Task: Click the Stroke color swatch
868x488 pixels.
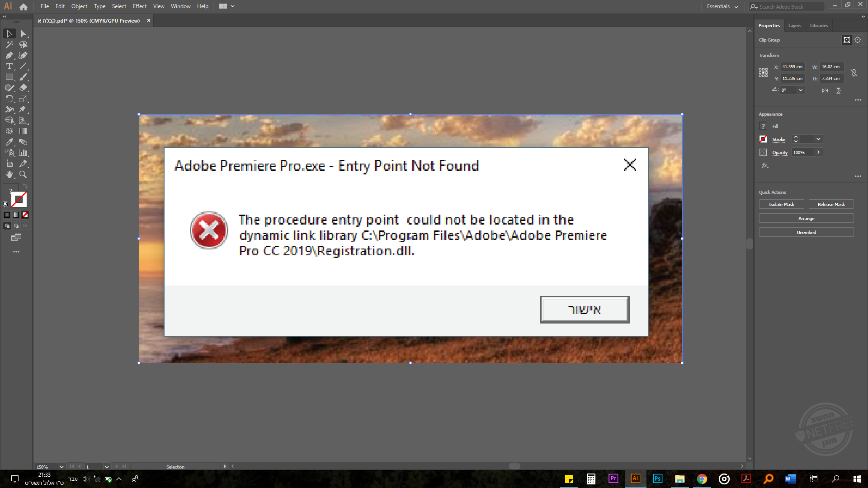Action: tap(763, 139)
